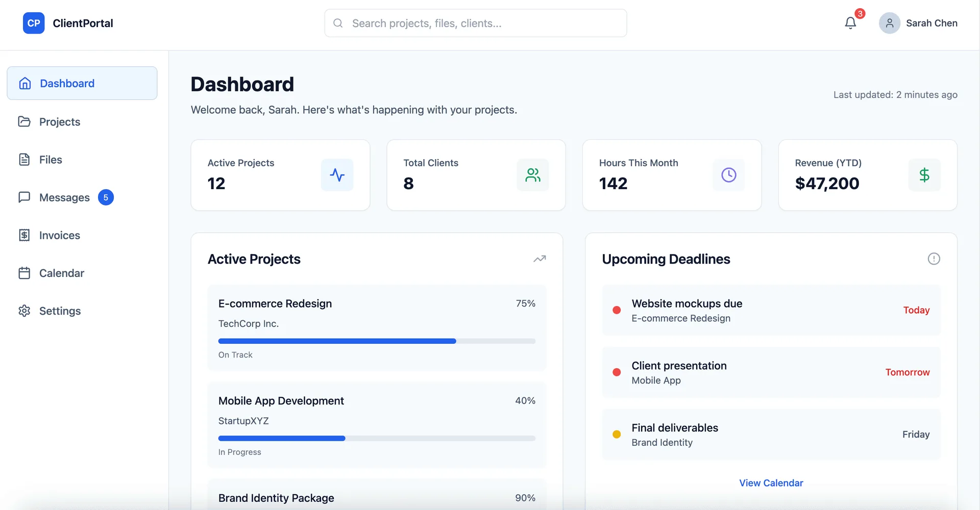Click the Active Projects activity pulse icon
This screenshot has width=980, height=510.
click(337, 175)
